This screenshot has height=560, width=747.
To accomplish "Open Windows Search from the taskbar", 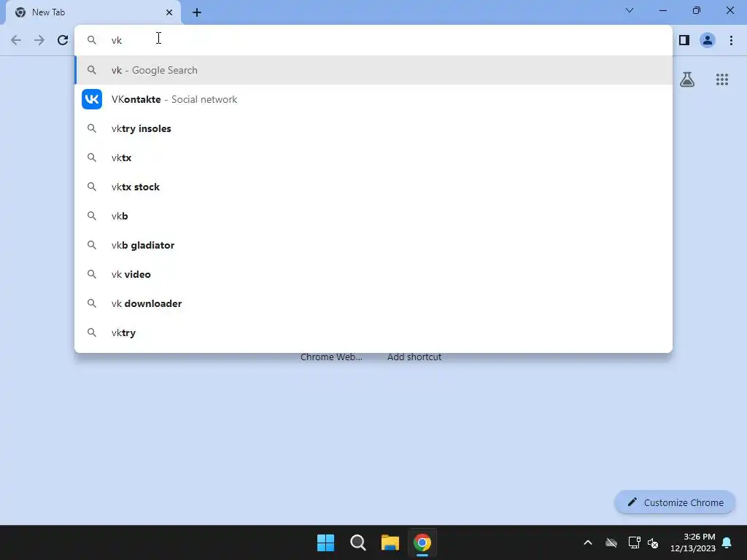I will tap(357, 542).
